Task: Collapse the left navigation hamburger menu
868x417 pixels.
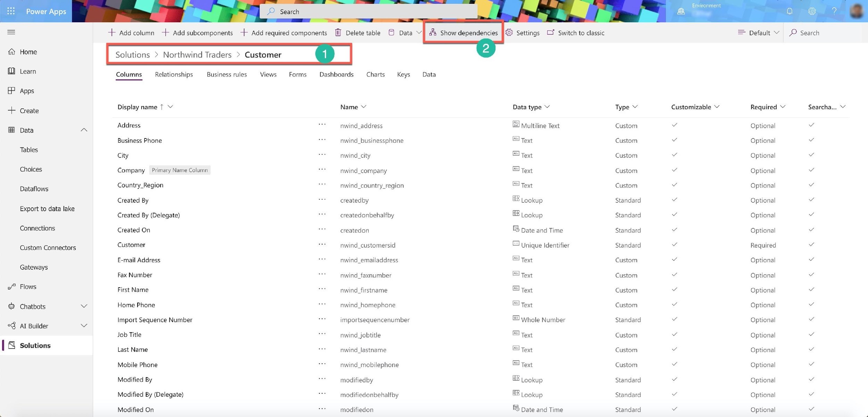Action: 11,32
